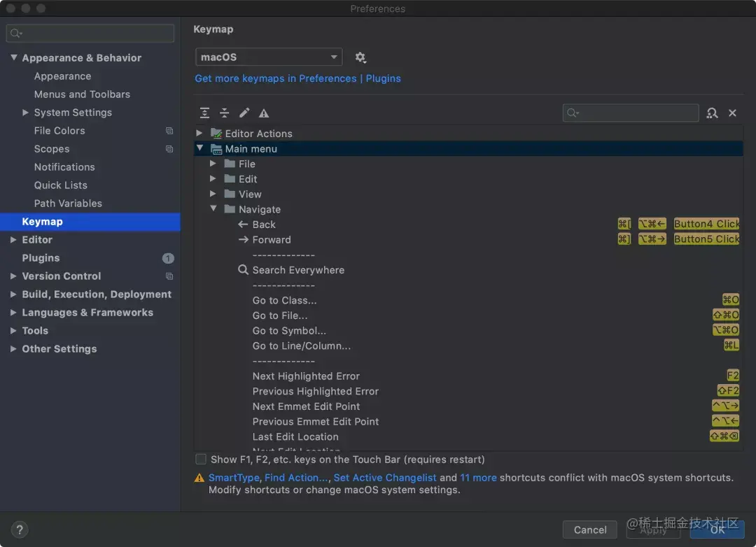Expand Languages & Frameworks section
Viewport: 756px width, 547px height.
(x=13, y=312)
